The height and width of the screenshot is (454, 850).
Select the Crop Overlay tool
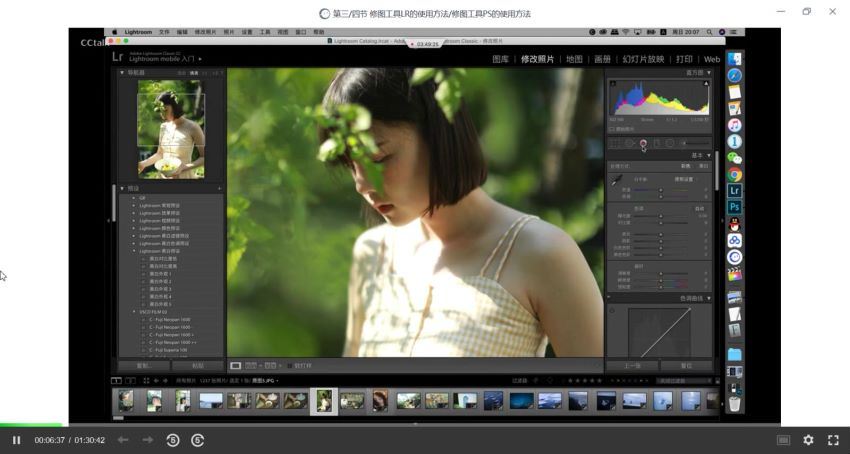pyautogui.click(x=615, y=143)
